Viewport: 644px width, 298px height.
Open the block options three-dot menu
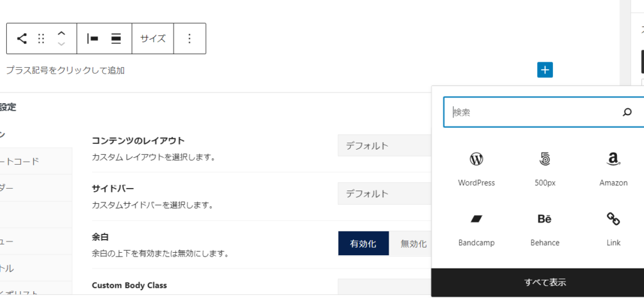coord(189,38)
